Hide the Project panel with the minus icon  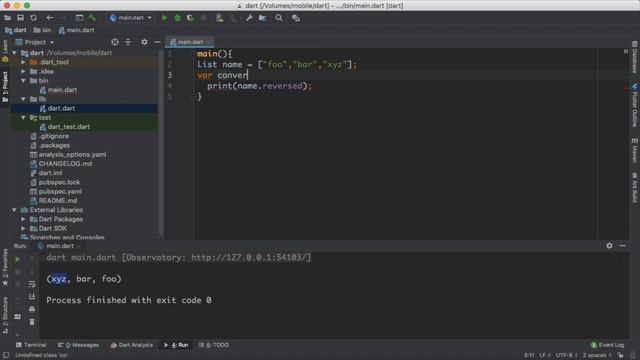[x=157, y=42]
